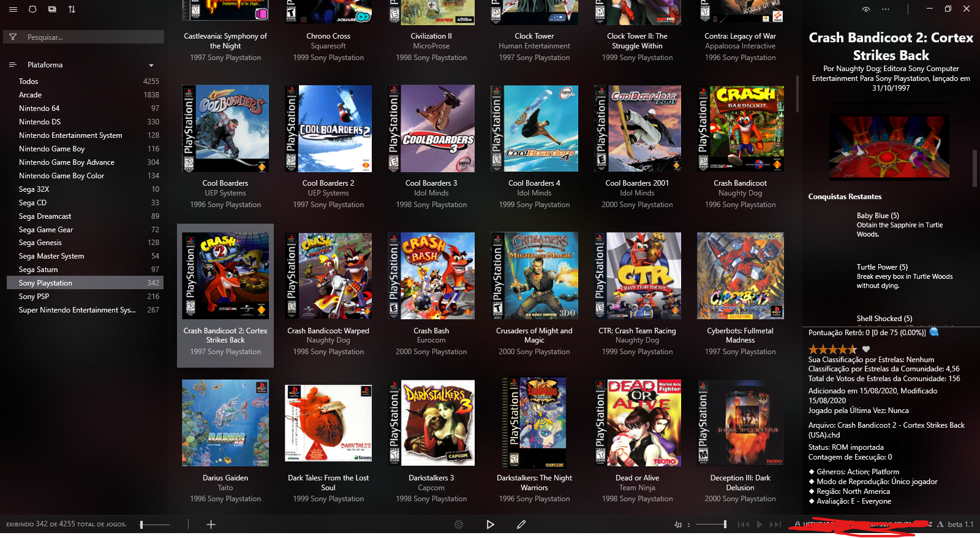Select the Dead or Alive cover

[637, 423]
